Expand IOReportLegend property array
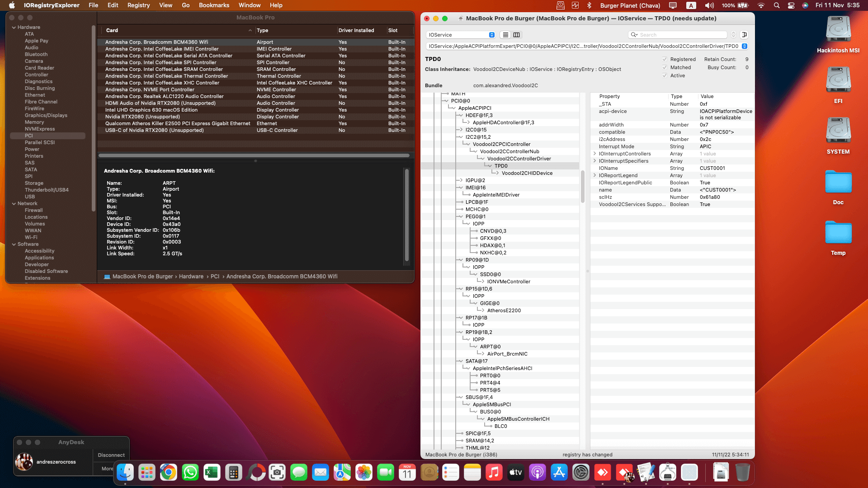The height and width of the screenshot is (488, 868). [x=594, y=175]
